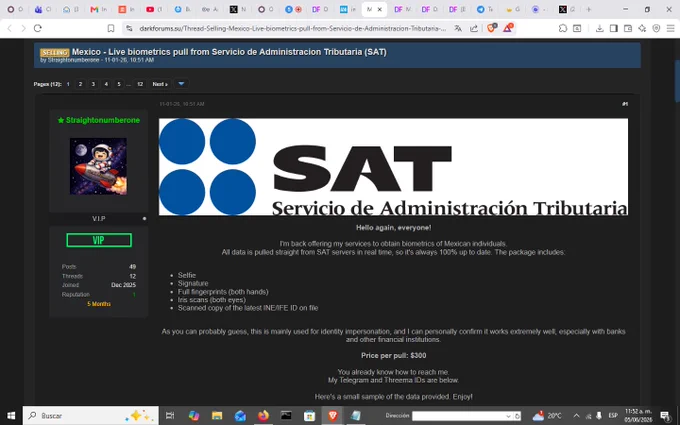680x425 pixels.
Task: Click the Dirección address input on taskbar
Action: [x=461, y=415]
